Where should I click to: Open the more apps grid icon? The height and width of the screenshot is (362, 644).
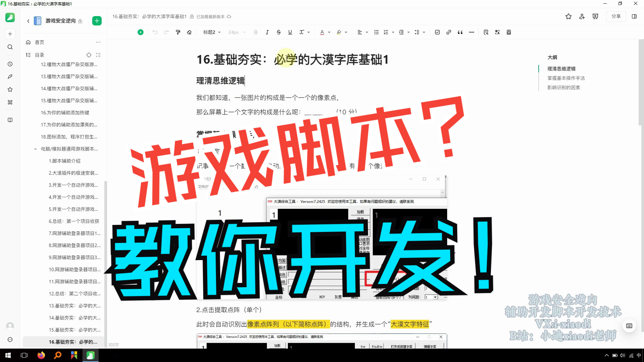click(x=10, y=102)
